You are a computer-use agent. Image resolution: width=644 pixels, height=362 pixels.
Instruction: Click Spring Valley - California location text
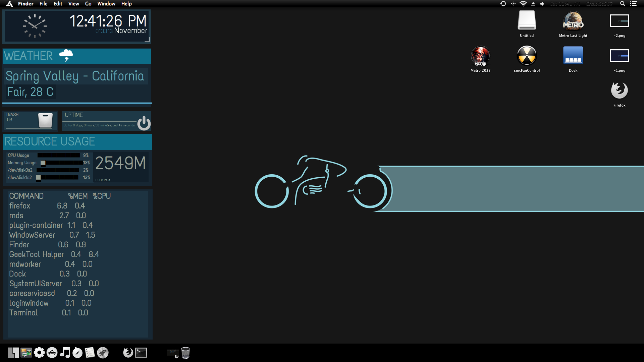pyautogui.click(x=75, y=76)
